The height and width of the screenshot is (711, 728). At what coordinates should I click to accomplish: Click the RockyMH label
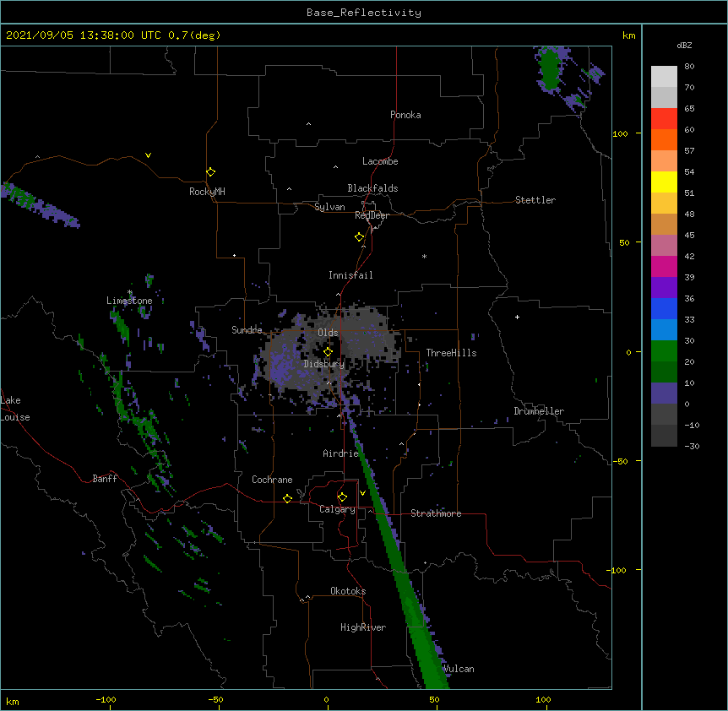coord(207,192)
